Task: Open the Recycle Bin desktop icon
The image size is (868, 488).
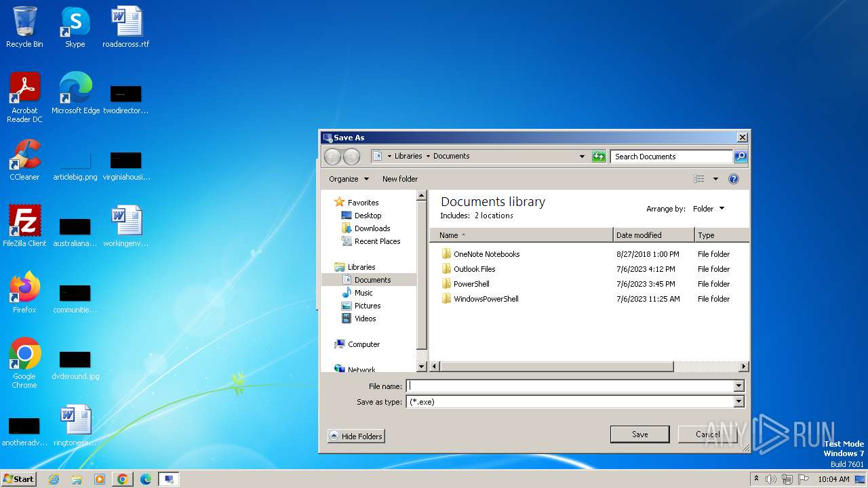Action: click(x=24, y=27)
